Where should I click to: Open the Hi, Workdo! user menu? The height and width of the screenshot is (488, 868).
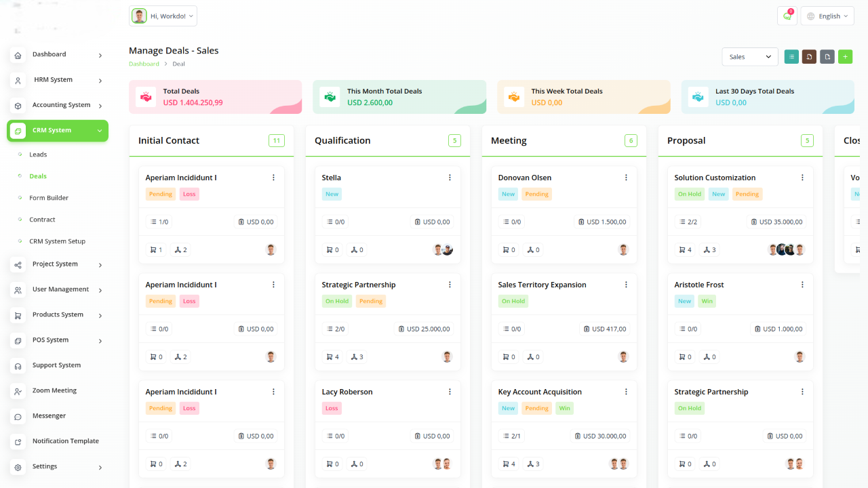coord(163,16)
